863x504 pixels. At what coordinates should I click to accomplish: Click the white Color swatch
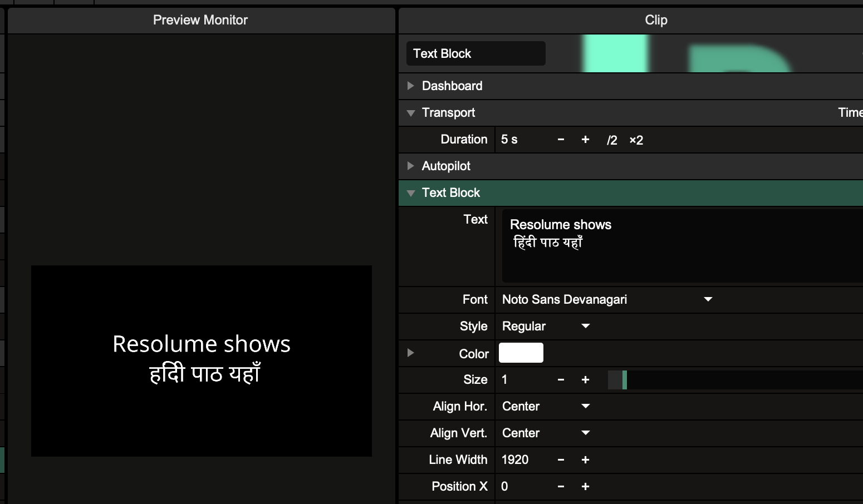tap(521, 353)
